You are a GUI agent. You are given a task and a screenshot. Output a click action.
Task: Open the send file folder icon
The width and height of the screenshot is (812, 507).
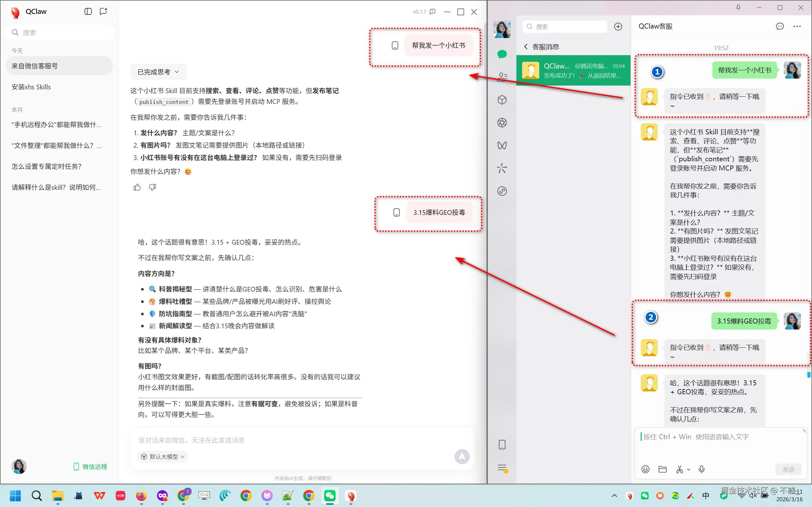(662, 469)
